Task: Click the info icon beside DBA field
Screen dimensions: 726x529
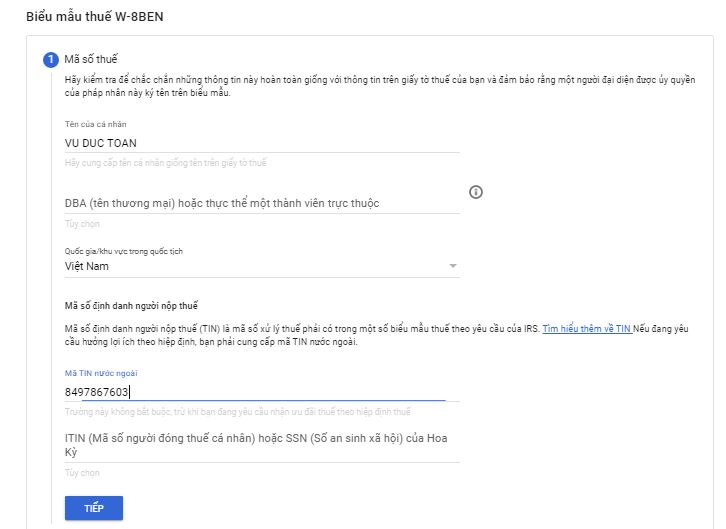Action: click(x=476, y=192)
